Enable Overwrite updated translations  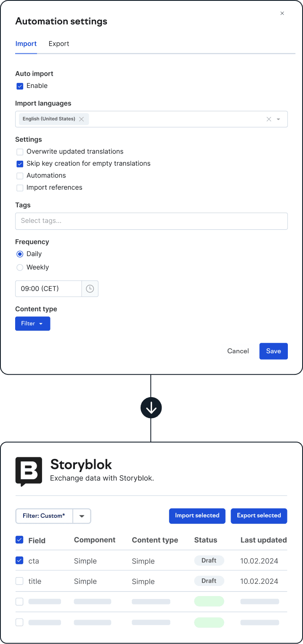click(20, 152)
